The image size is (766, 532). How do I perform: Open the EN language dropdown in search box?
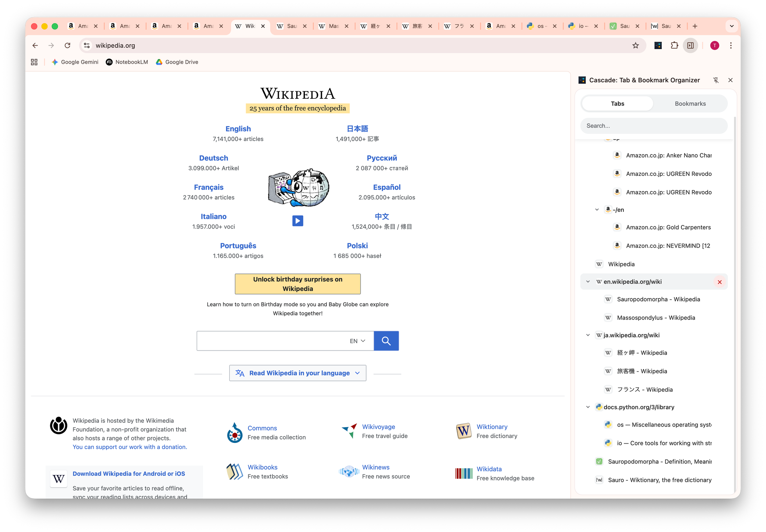(x=357, y=341)
